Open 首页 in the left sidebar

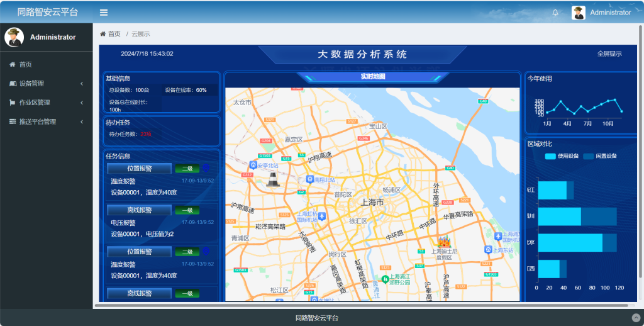pos(25,64)
